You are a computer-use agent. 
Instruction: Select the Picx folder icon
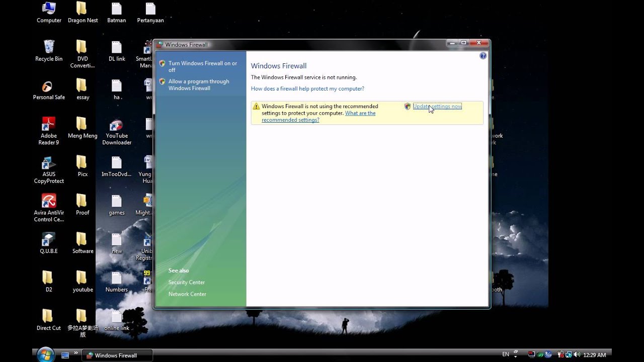point(83,166)
